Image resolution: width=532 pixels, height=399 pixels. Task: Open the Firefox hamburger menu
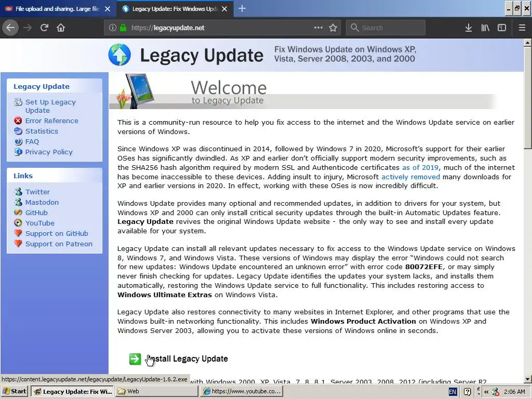point(522,28)
